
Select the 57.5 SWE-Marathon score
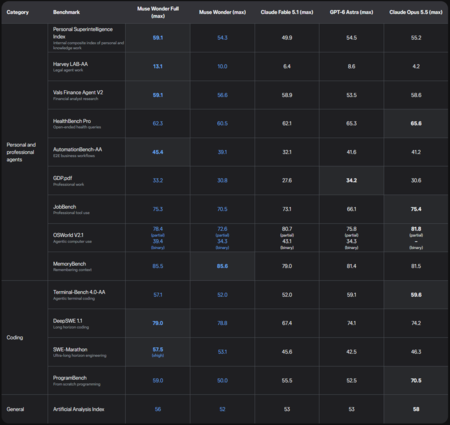pos(158,350)
